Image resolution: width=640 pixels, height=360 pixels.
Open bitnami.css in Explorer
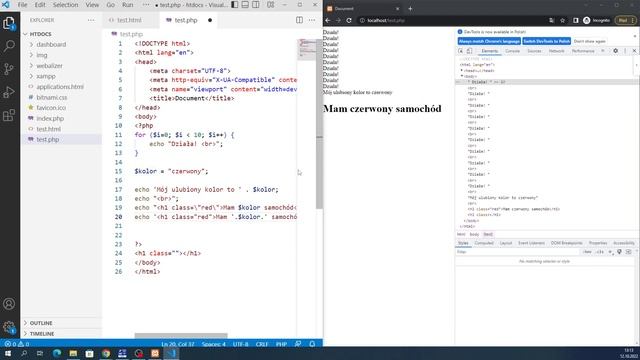click(51, 97)
